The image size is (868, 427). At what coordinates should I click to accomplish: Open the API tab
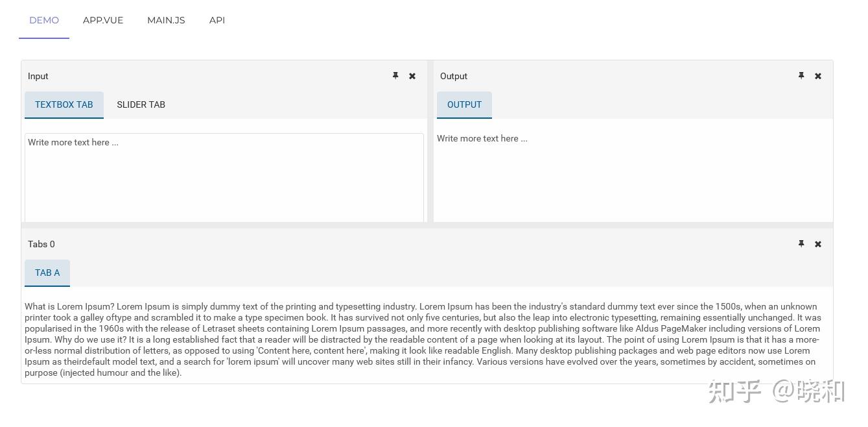pos(217,20)
